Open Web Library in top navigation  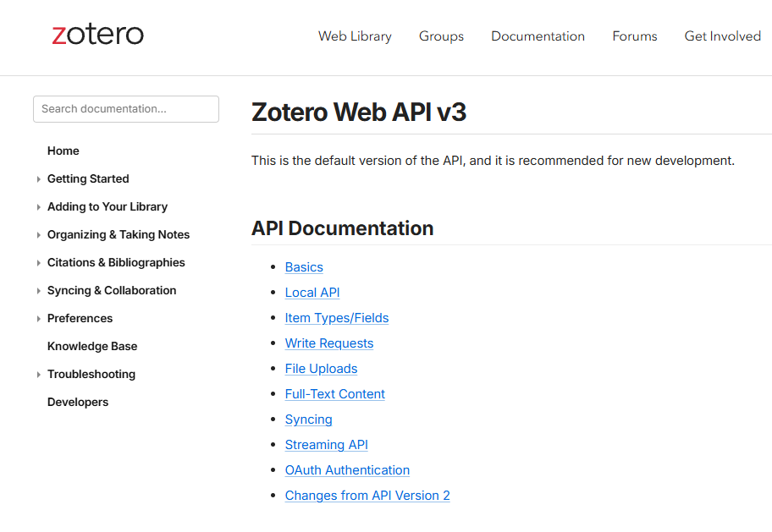(355, 36)
